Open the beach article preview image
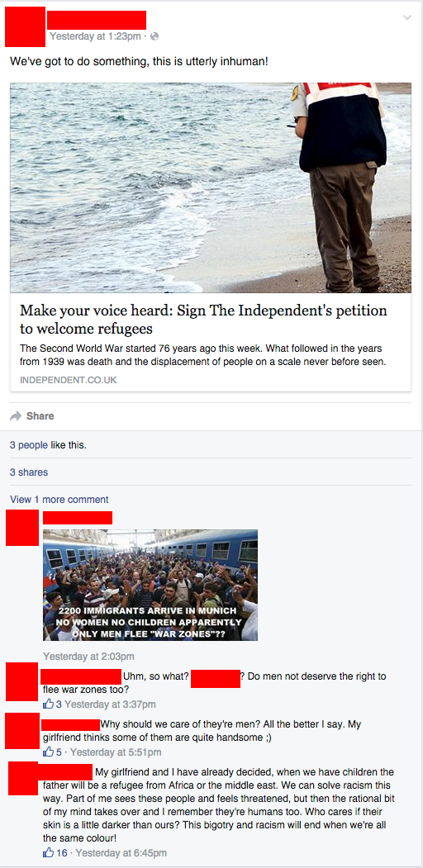This screenshot has width=423, height=868. point(211,187)
